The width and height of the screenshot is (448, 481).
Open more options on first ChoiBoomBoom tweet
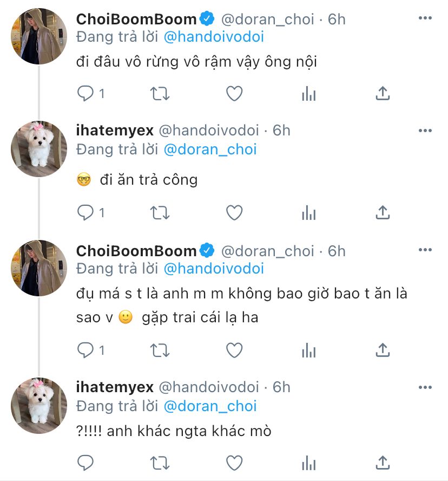click(425, 18)
